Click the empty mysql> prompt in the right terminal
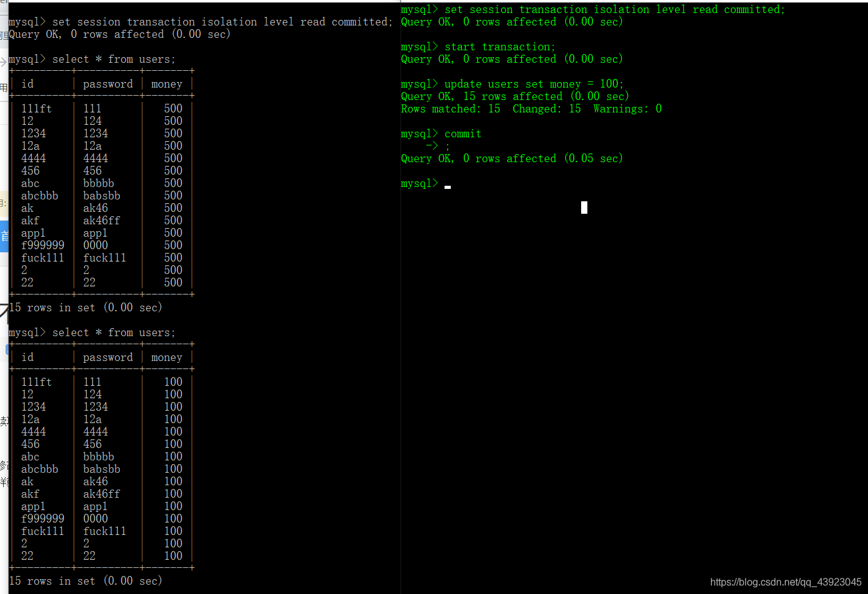The image size is (868, 594). pyautogui.click(x=420, y=183)
